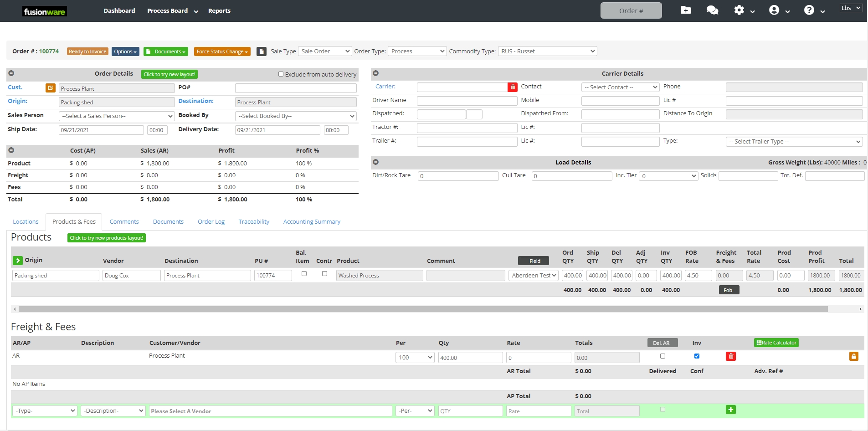
Task: Switch to the Traceability tab
Action: tap(254, 222)
